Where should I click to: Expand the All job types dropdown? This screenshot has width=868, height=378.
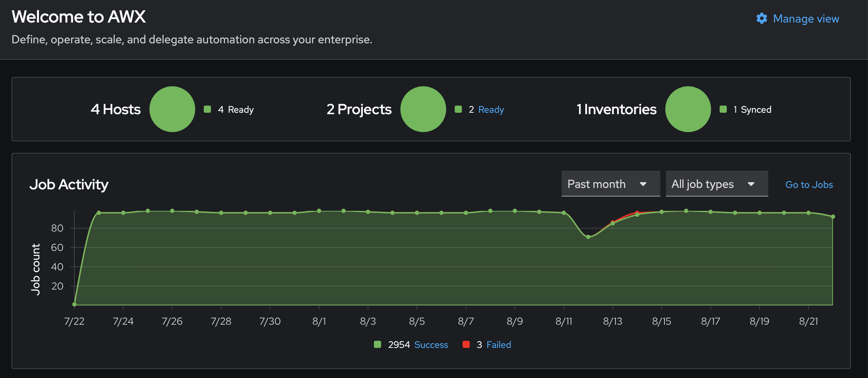coord(717,184)
